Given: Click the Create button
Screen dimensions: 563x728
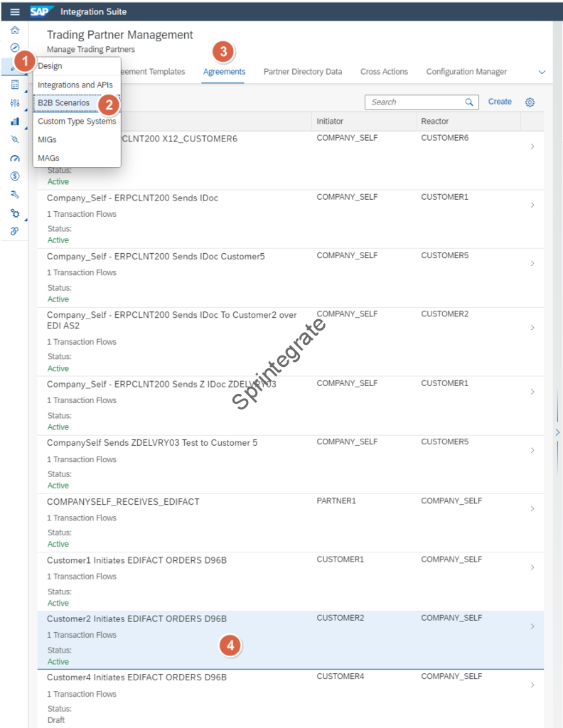Looking at the screenshot, I should (x=500, y=102).
